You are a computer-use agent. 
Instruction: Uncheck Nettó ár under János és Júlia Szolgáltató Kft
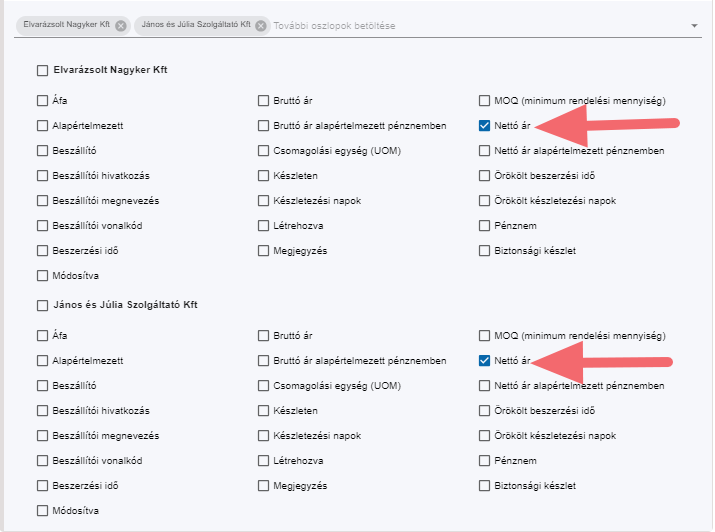485,360
